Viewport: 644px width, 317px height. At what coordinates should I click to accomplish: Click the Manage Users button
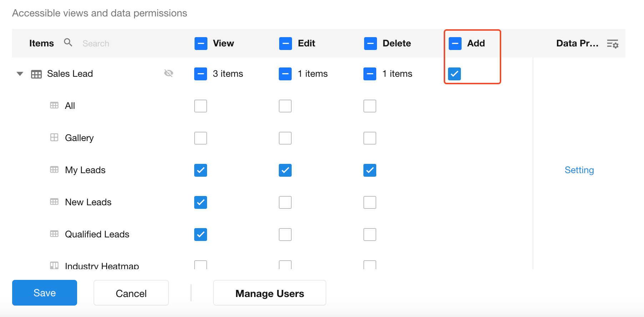tap(270, 293)
